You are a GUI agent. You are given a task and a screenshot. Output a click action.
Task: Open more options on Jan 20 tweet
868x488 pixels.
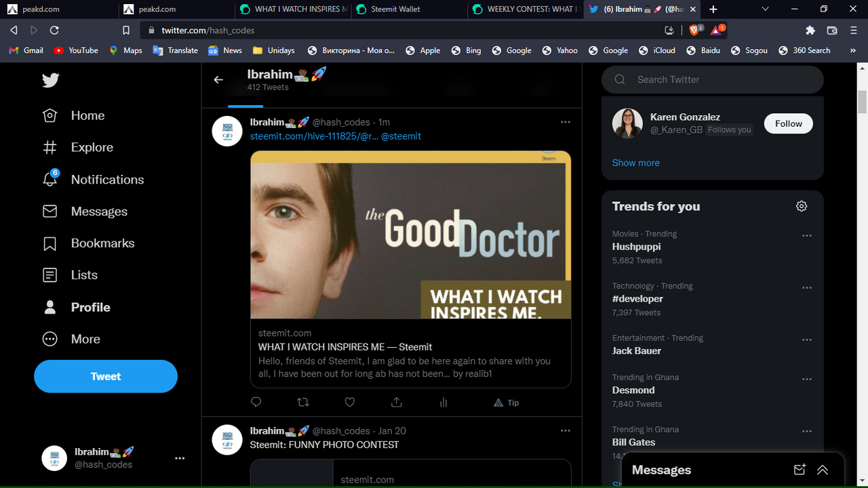(566, 430)
